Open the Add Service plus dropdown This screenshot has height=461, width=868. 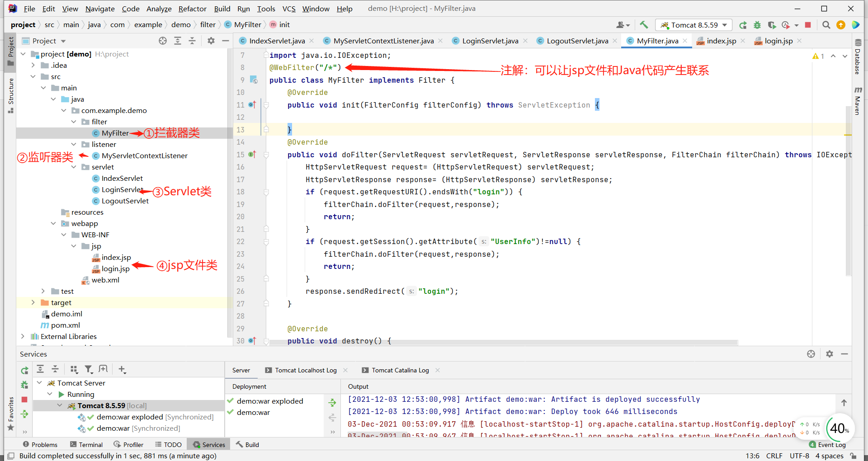pos(122,369)
